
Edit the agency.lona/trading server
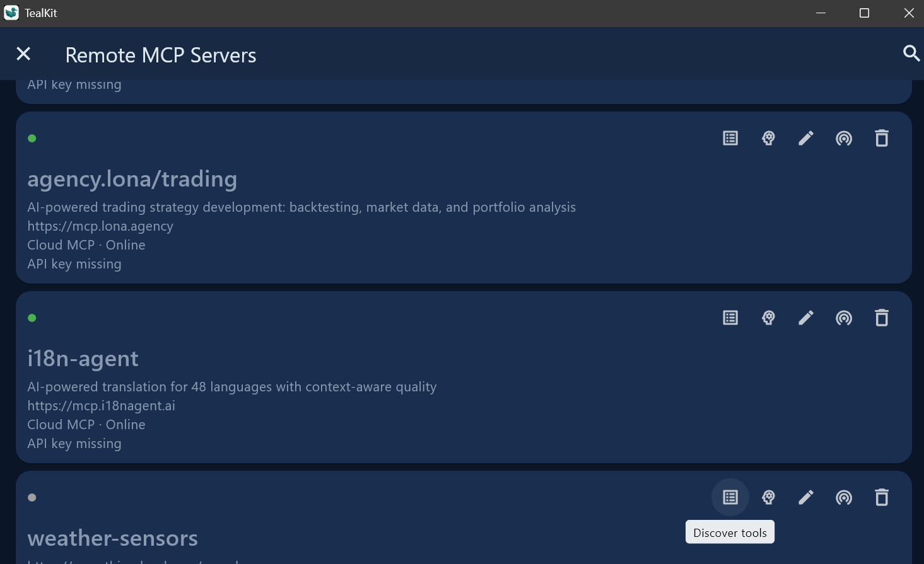pos(806,138)
